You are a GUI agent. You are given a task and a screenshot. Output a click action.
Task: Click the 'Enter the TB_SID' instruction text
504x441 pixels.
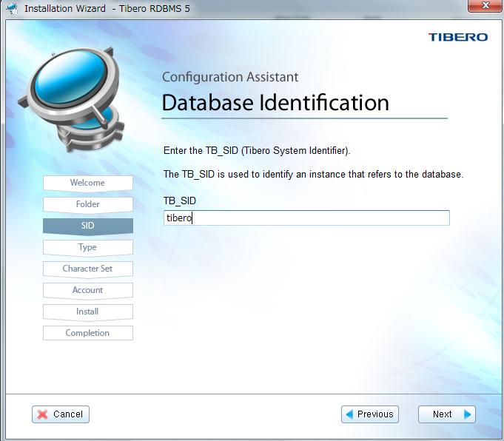(257, 150)
